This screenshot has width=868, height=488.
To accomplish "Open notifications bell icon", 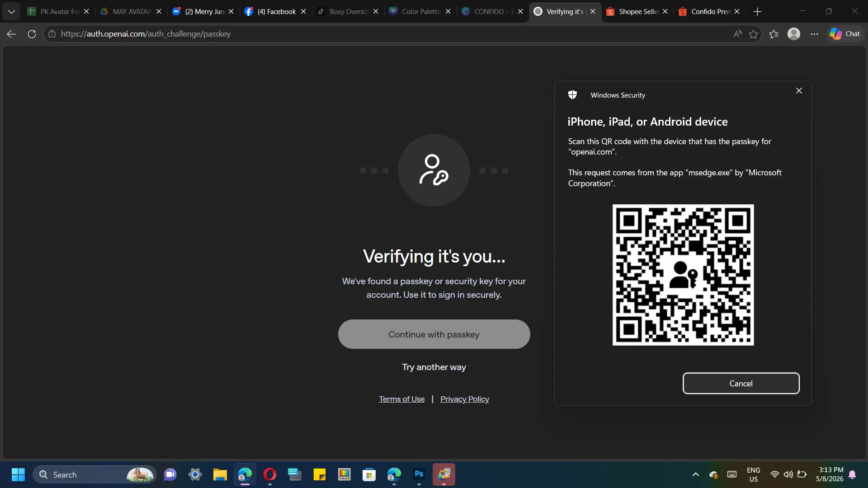I will point(852,474).
